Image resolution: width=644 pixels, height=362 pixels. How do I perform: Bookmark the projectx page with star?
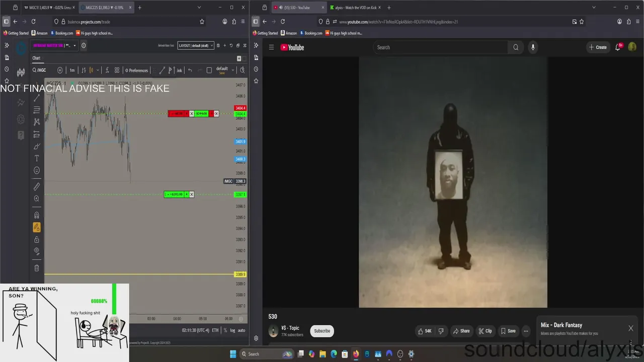click(202, 22)
